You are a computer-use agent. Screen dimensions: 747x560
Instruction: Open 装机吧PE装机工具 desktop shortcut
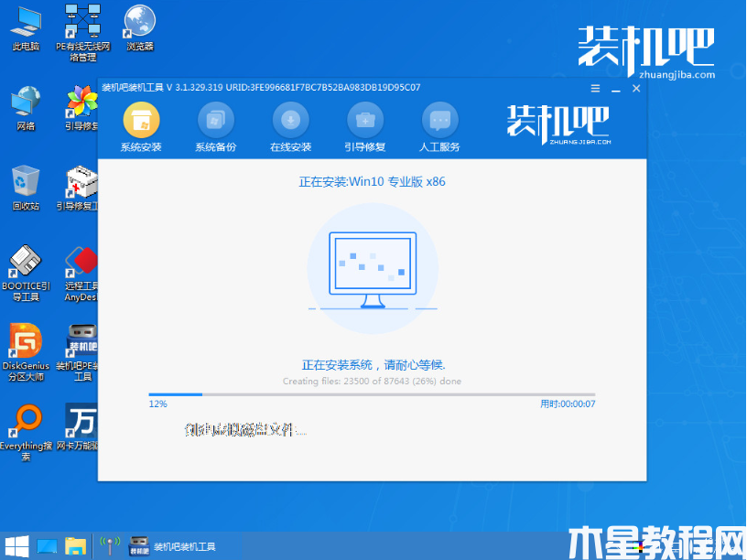(x=78, y=353)
